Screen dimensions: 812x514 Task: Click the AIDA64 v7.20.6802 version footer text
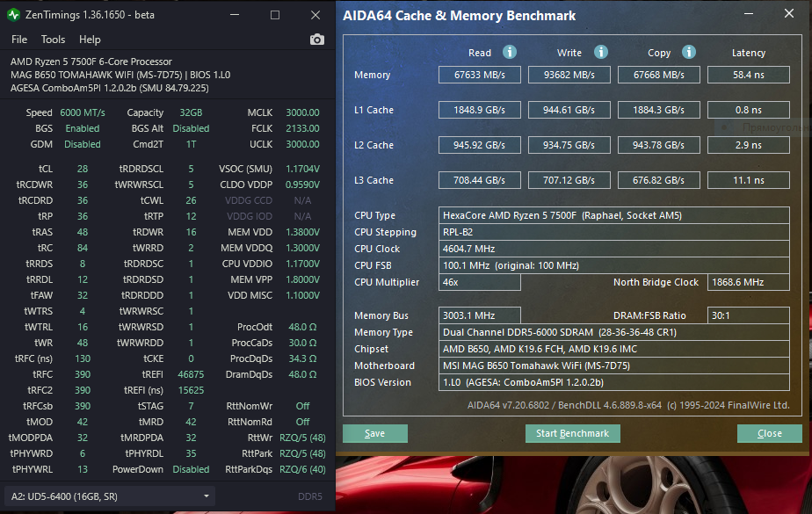pos(628,405)
